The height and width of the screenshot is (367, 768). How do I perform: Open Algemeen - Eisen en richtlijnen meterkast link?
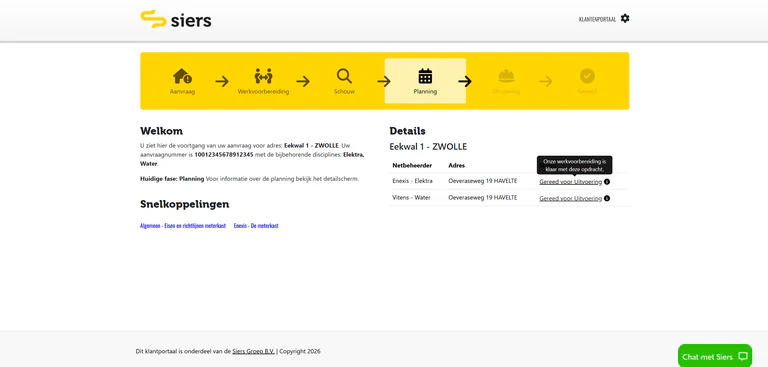pyautogui.click(x=183, y=226)
